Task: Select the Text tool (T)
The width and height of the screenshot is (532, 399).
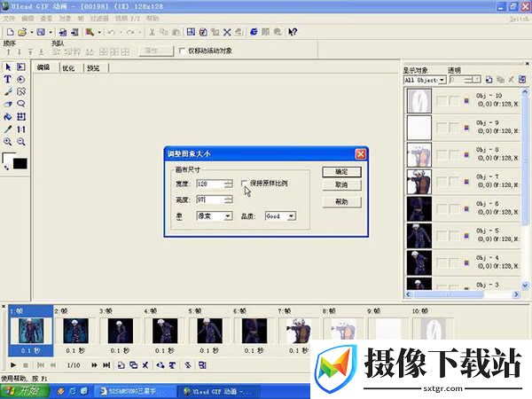Action: point(7,79)
